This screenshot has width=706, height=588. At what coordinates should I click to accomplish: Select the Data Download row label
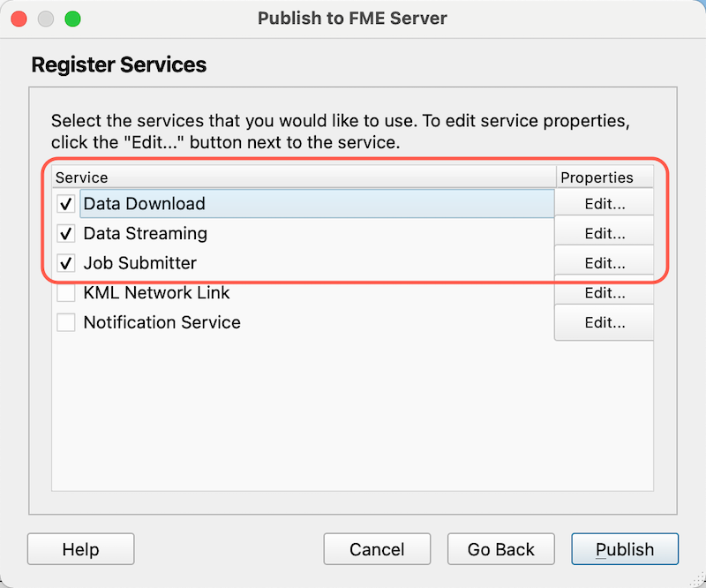[x=145, y=204]
